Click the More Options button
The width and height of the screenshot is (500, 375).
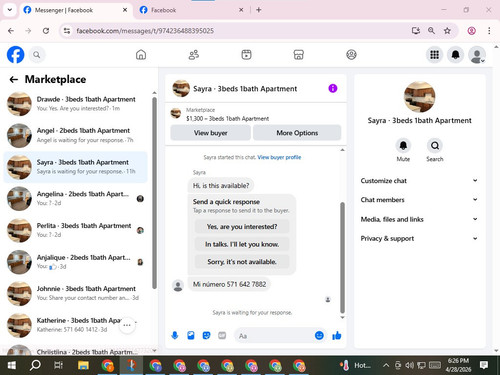pos(297,133)
